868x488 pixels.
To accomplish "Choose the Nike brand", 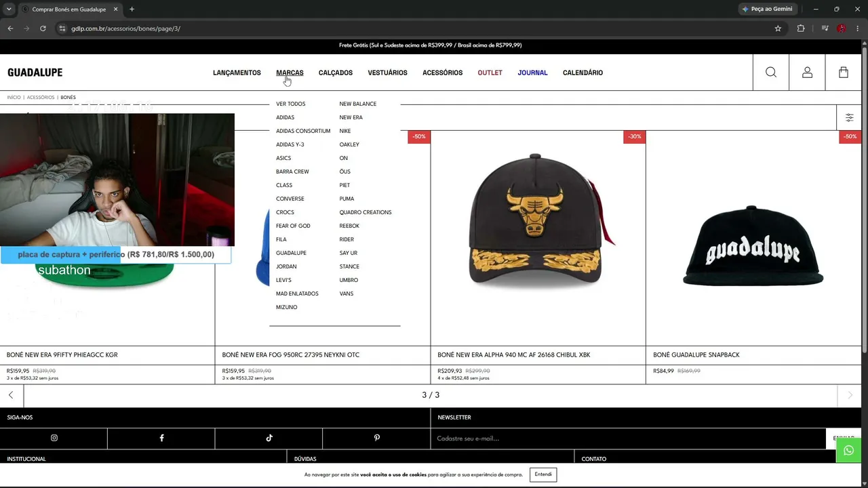I will coord(345,131).
